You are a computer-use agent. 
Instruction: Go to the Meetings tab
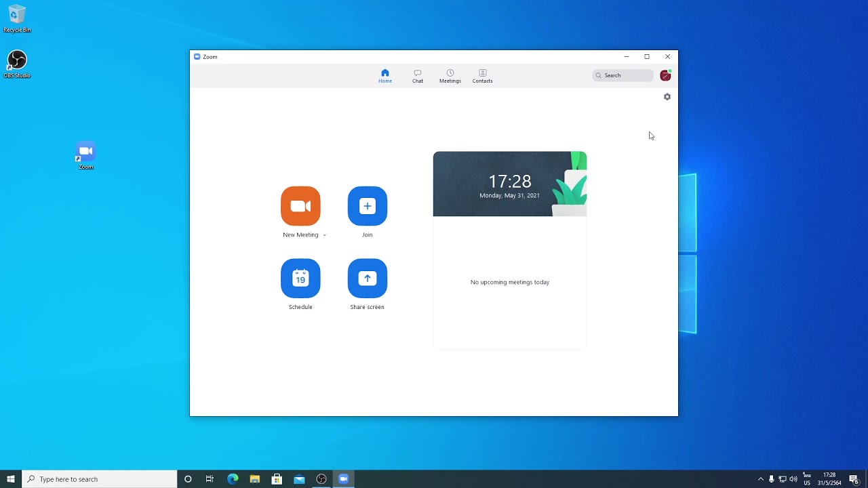450,76
